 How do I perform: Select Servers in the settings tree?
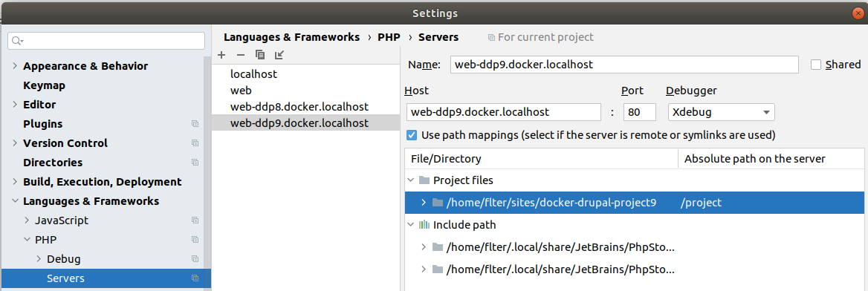coord(106,278)
